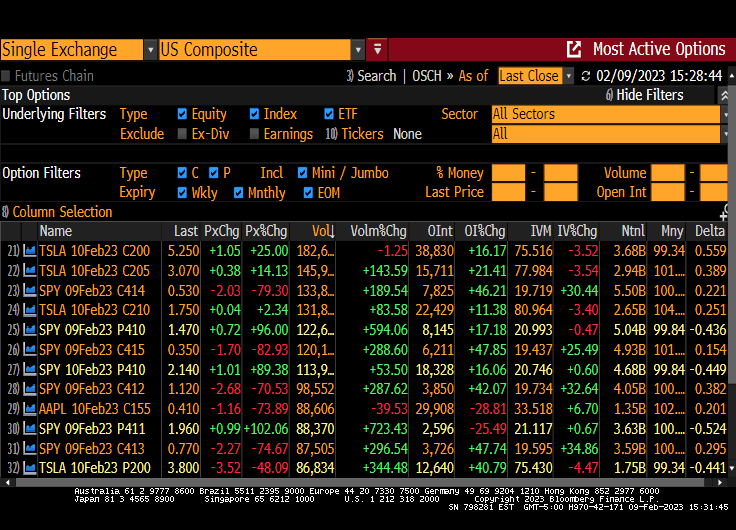Open Column Selection
This screenshot has height=530, width=736.
pos(58,212)
